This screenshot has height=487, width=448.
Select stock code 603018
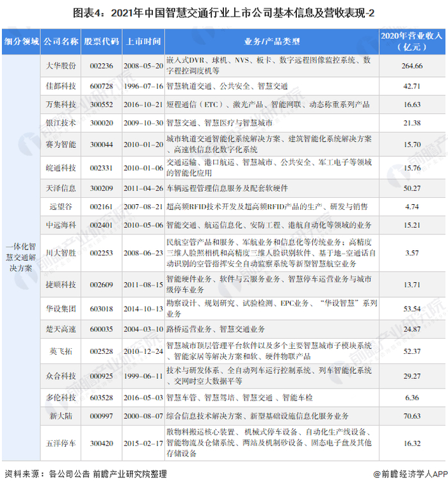click(x=101, y=309)
